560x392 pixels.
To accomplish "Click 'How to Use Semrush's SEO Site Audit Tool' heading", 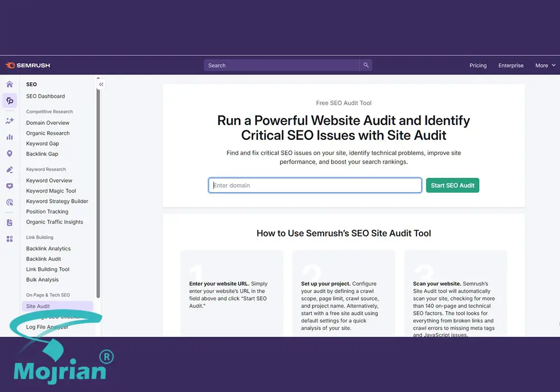I will (x=344, y=234).
